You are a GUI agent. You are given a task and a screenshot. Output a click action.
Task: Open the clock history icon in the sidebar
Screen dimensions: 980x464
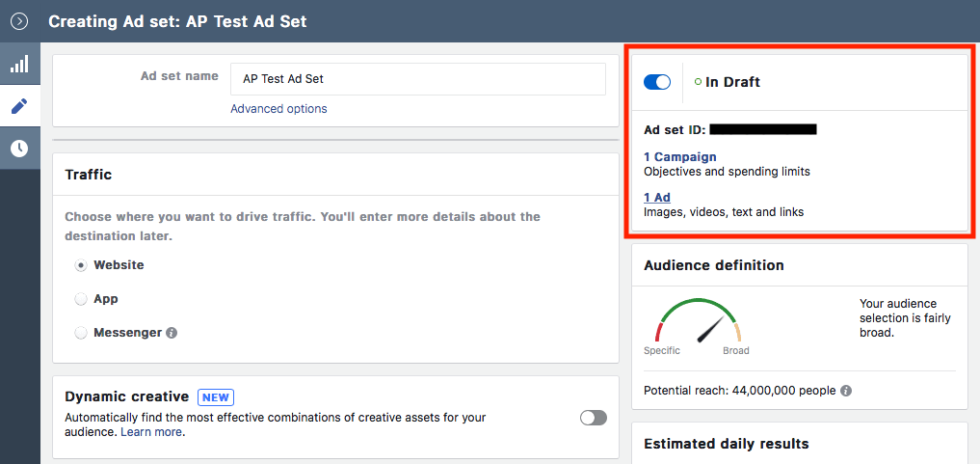click(19, 149)
